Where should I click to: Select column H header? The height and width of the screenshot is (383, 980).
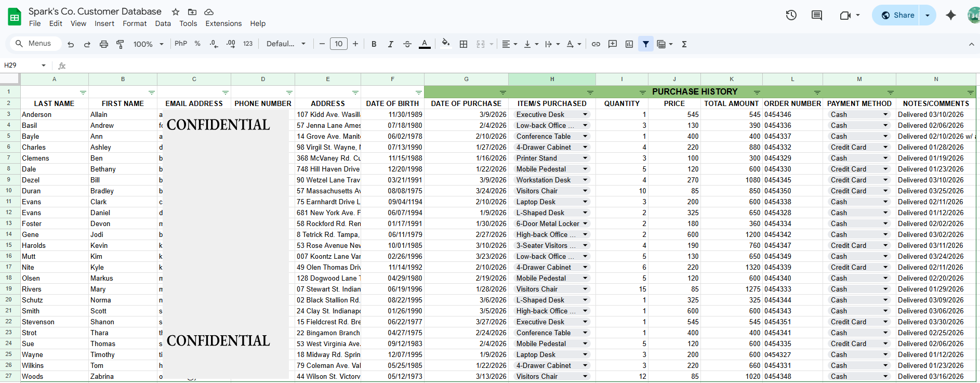[552, 79]
